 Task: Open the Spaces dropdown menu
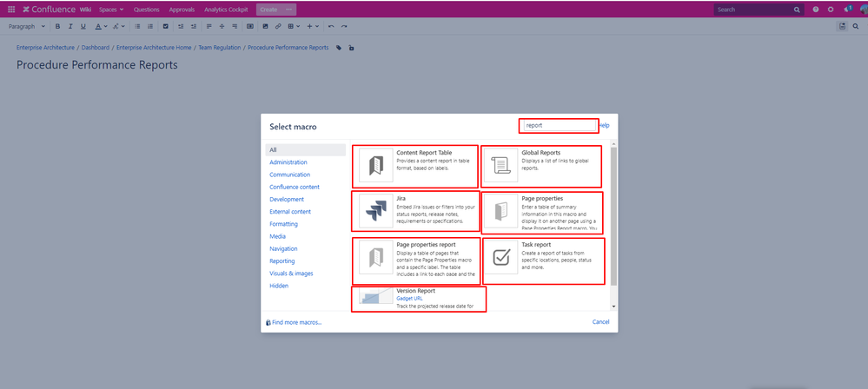[111, 10]
